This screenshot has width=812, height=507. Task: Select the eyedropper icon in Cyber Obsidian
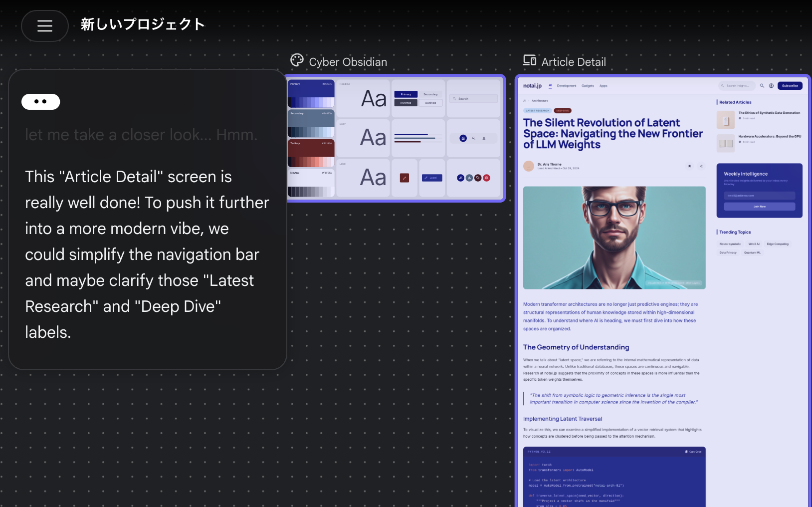click(460, 178)
